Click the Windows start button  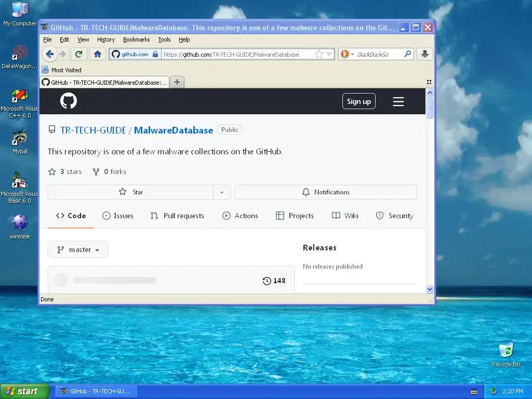coord(25,391)
